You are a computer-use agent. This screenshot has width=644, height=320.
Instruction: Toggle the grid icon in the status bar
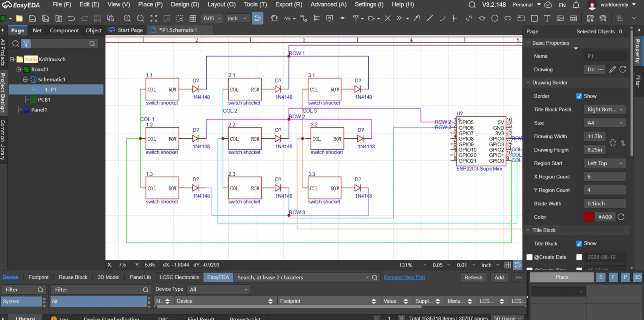click(x=508, y=265)
